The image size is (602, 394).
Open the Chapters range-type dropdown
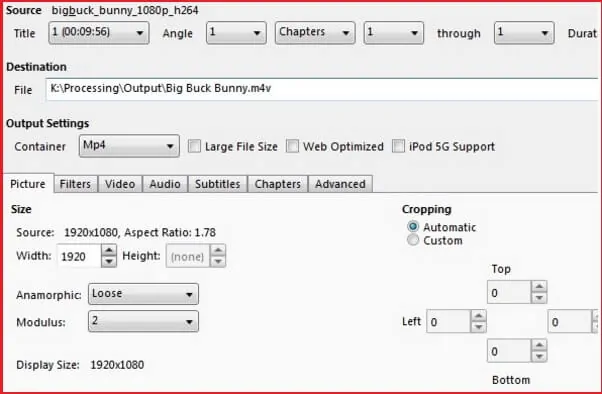click(315, 33)
